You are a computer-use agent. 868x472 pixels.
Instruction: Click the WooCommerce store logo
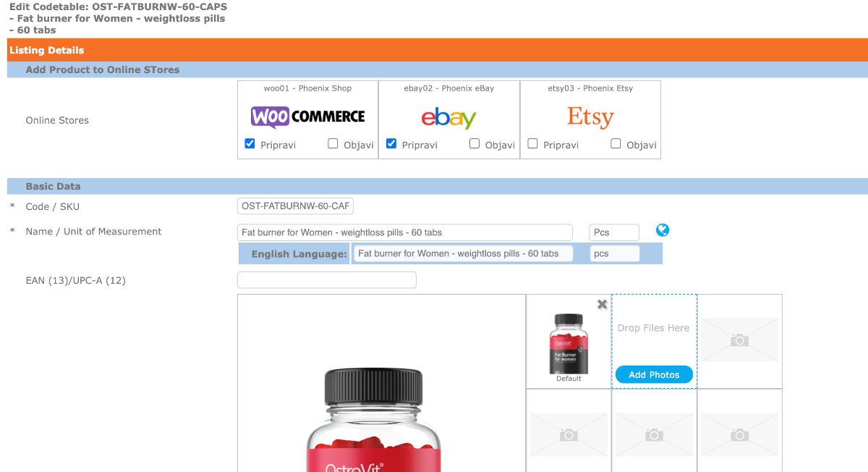tap(308, 117)
